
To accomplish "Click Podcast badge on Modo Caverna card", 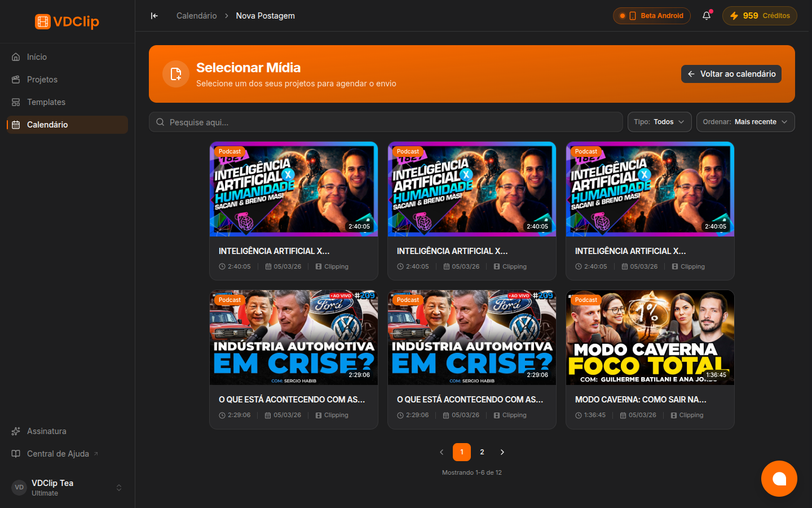I will [x=586, y=300].
